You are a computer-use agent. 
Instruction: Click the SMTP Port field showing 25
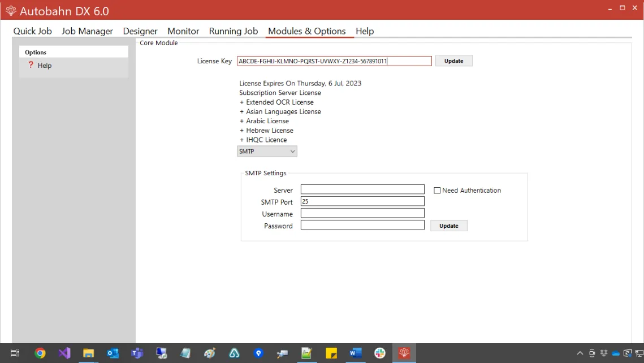[x=362, y=201]
